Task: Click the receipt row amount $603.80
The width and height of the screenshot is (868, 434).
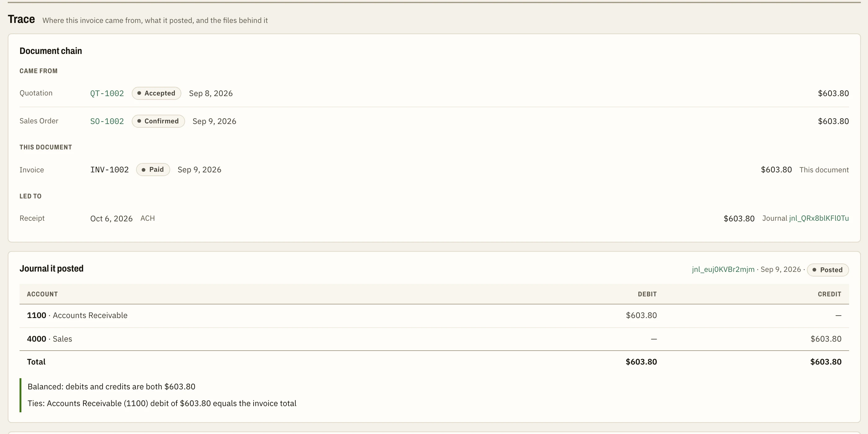Action: click(x=739, y=219)
